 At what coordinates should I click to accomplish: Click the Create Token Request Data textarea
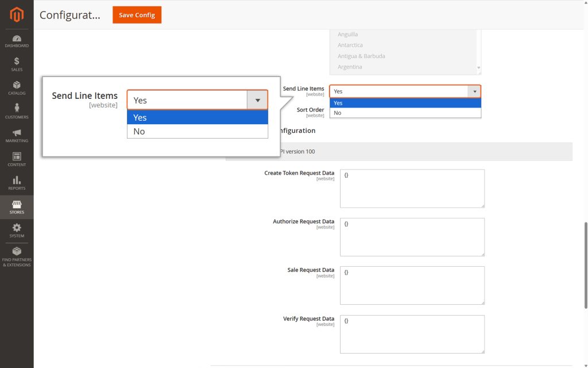pyautogui.click(x=412, y=188)
